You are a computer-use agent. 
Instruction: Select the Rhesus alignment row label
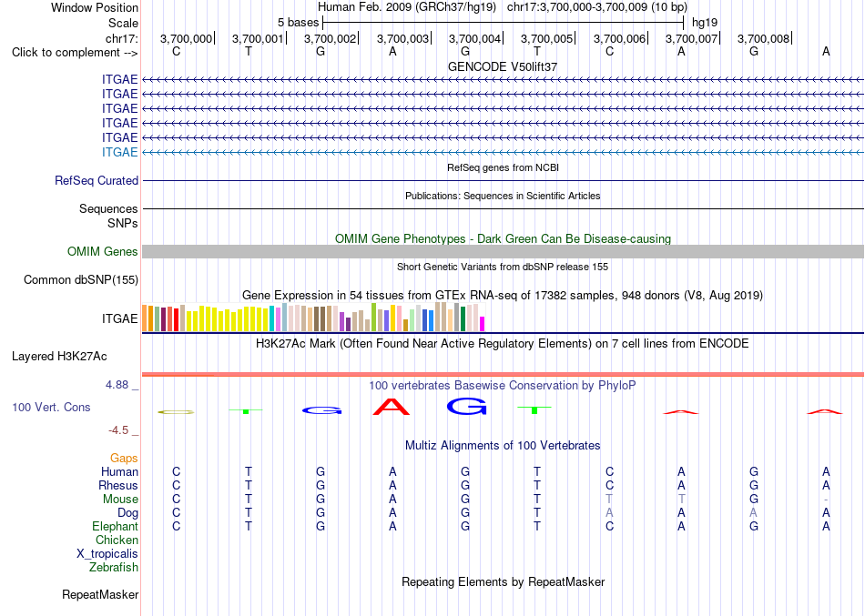(x=118, y=485)
